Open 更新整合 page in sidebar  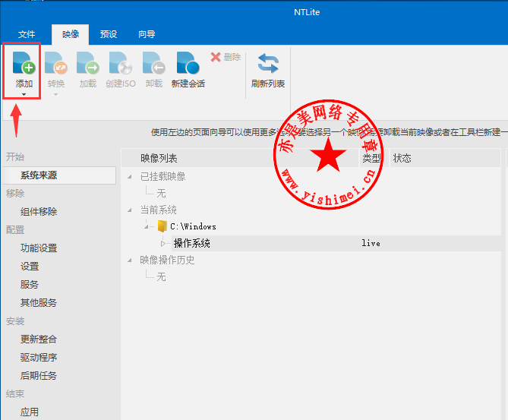tap(39, 339)
